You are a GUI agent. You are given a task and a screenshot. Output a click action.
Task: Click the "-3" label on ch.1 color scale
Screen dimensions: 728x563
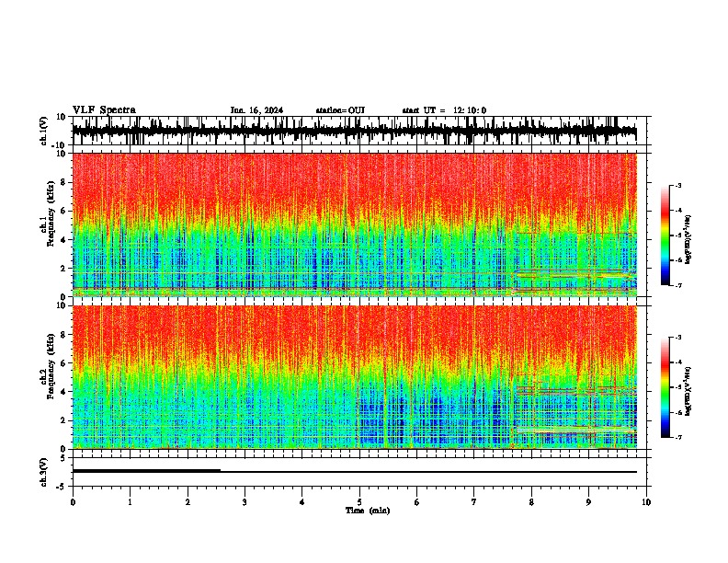677,185
